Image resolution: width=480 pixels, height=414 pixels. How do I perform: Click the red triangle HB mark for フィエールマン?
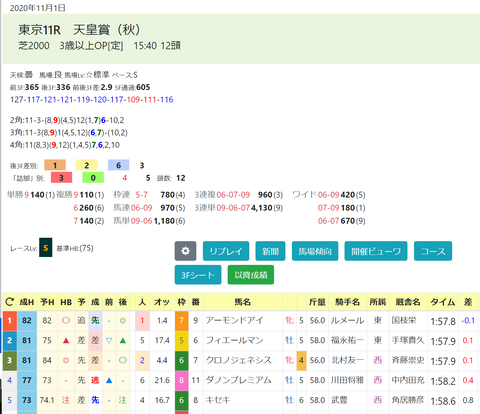(66, 340)
